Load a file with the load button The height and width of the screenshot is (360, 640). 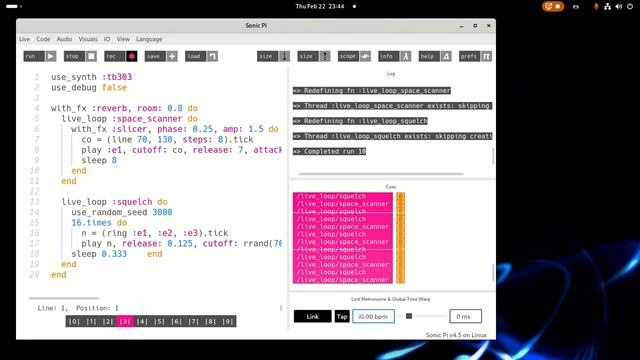[x=201, y=56]
